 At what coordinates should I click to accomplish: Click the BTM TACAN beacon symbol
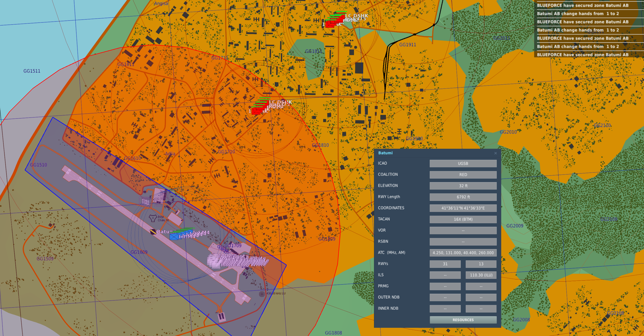click(153, 218)
